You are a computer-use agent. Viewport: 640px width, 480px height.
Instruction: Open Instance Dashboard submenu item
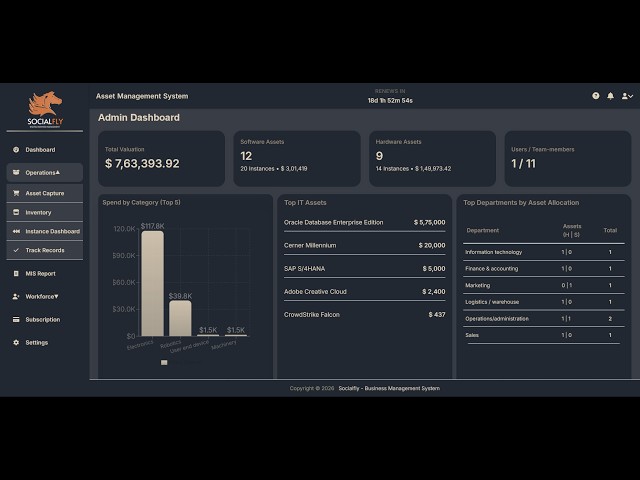click(44, 231)
